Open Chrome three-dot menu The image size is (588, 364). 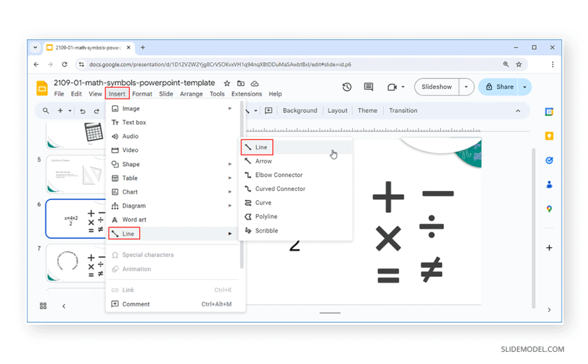tap(552, 64)
